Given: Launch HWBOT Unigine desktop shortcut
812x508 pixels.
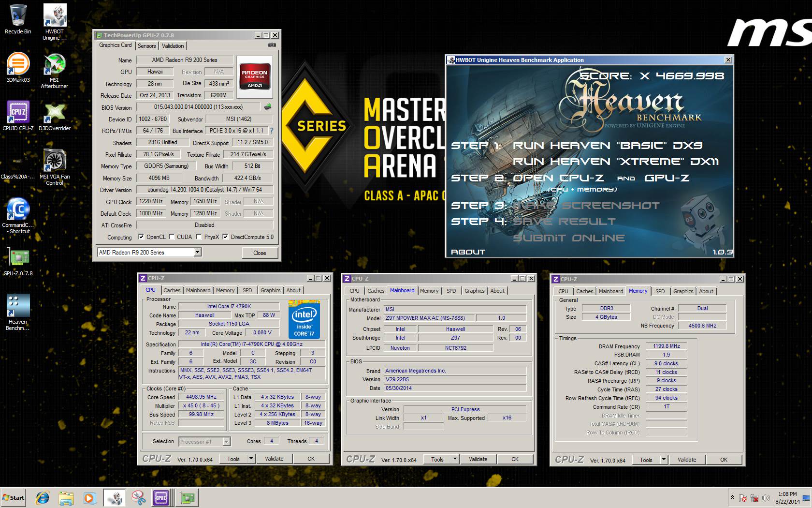Looking at the screenshot, I should pos(55,22).
